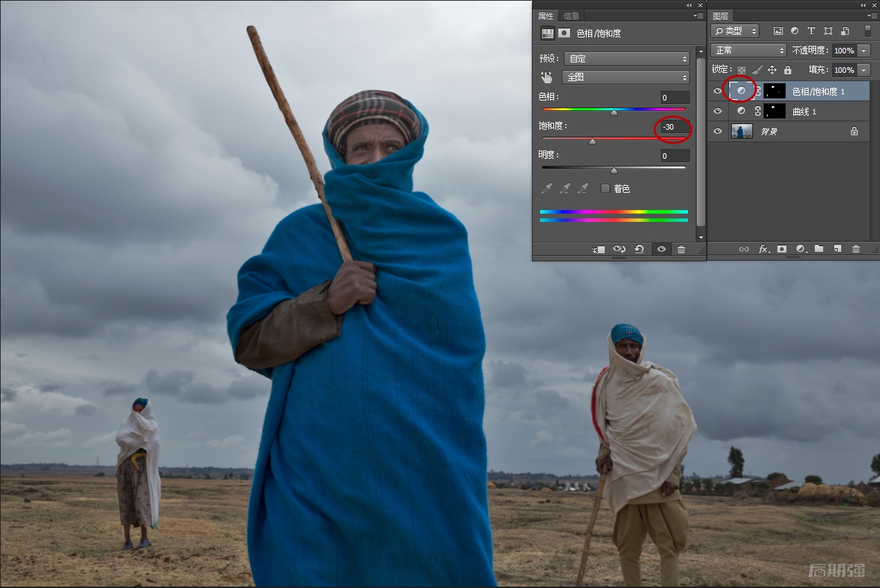Viewport: 880px width, 588px height.
Task: Filter layers by adjustment type icon
Action: pos(795,31)
